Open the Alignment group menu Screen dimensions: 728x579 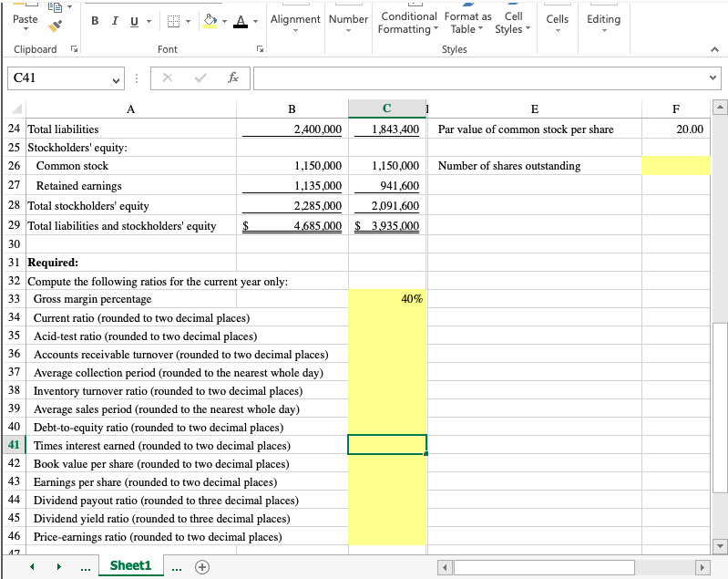[295, 23]
